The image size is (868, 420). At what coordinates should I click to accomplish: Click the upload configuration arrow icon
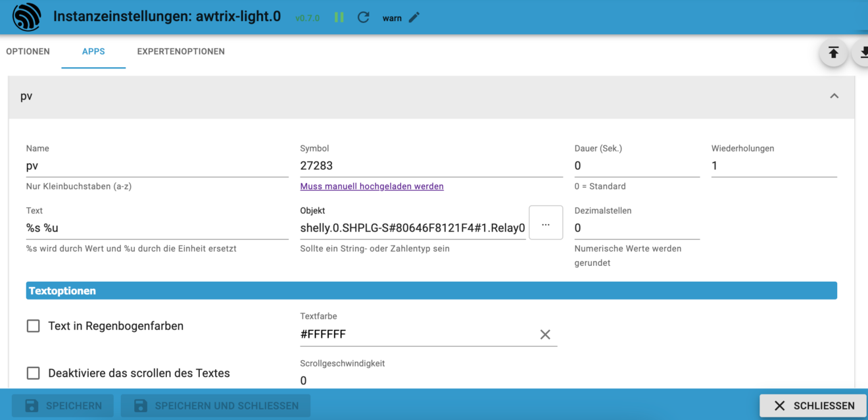833,53
